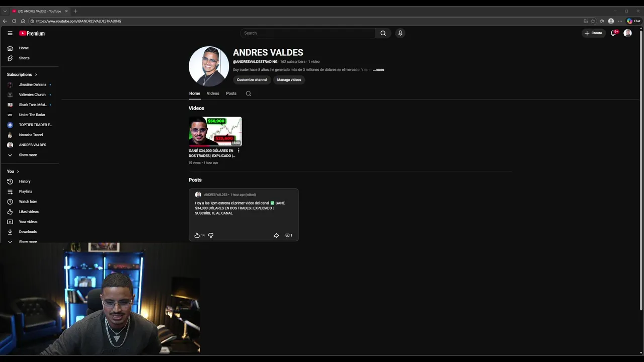Open Jhustine Dahiana subscription

coord(30,84)
